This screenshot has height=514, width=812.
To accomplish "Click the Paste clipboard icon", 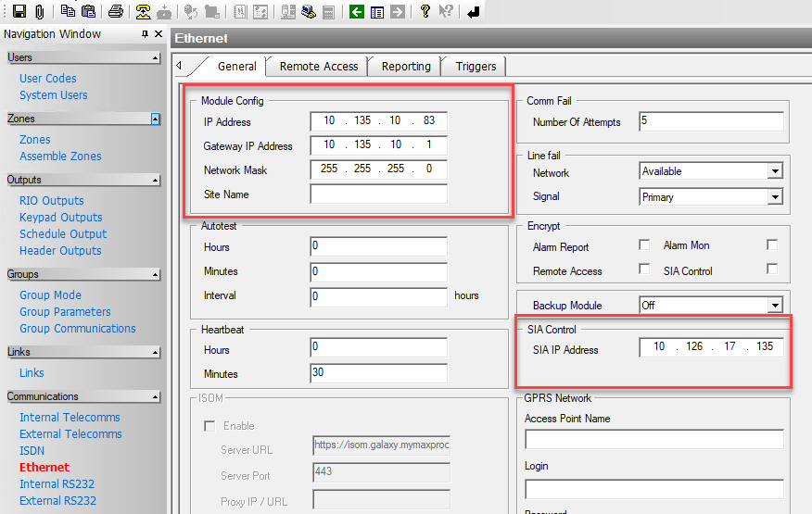I will [88, 12].
